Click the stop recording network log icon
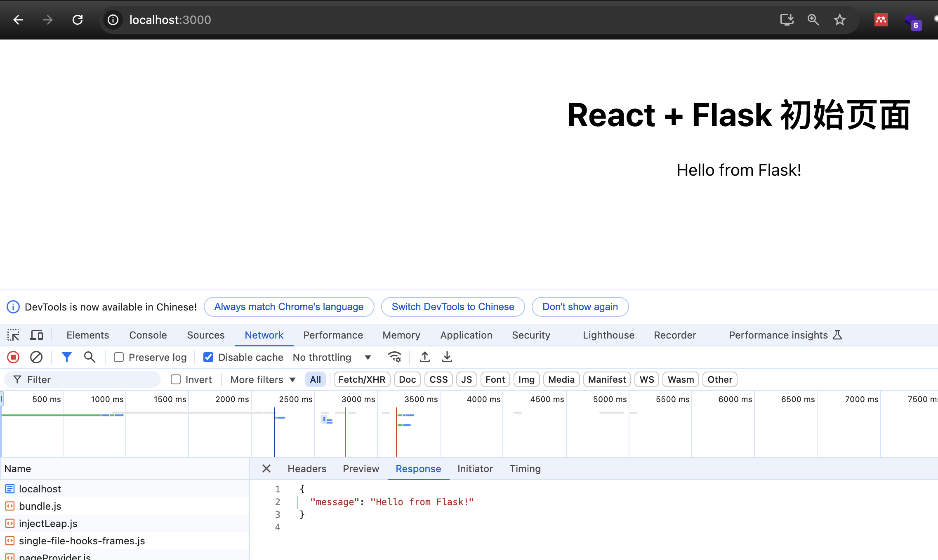This screenshot has height=560, width=938. 13,357
